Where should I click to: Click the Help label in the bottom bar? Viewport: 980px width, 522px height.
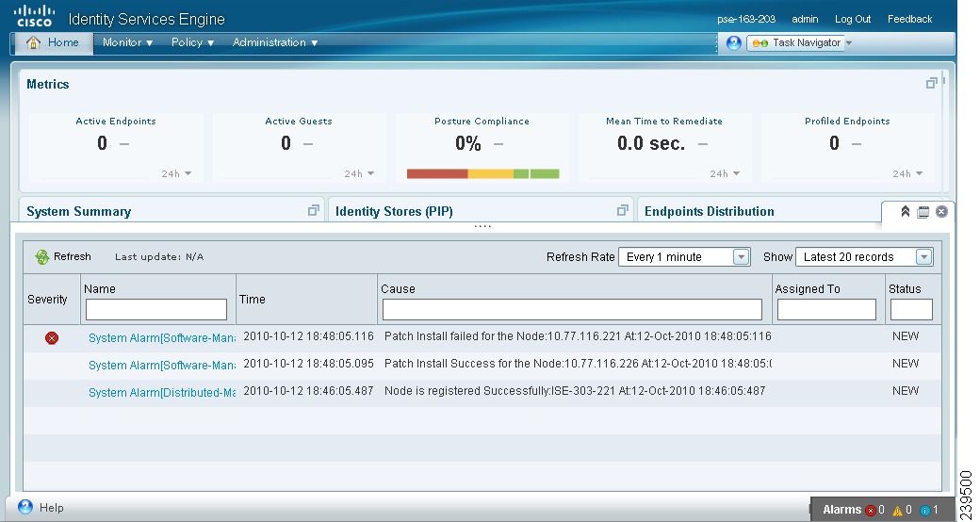(x=51, y=508)
